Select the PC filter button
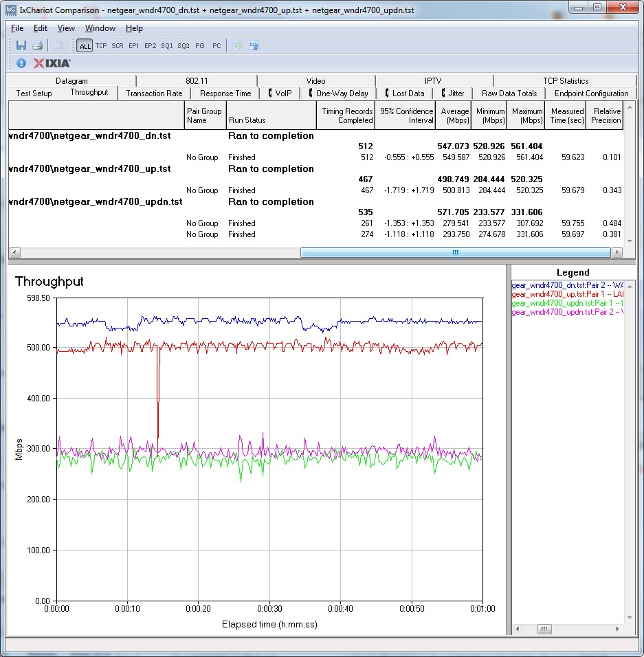Viewport: 644px width, 657px height. click(x=216, y=45)
